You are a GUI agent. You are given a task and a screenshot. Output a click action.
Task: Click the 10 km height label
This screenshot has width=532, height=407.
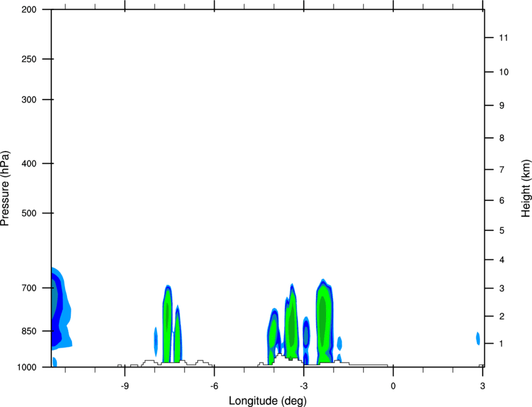click(x=503, y=72)
